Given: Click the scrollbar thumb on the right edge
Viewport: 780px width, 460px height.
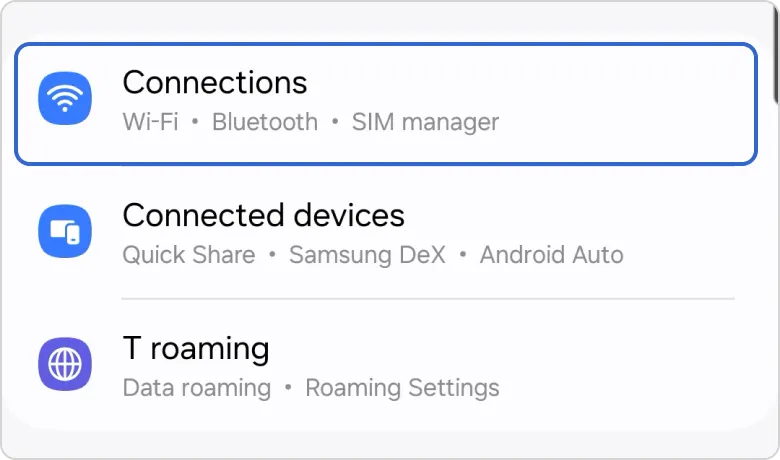Looking at the screenshot, I should click(776, 50).
